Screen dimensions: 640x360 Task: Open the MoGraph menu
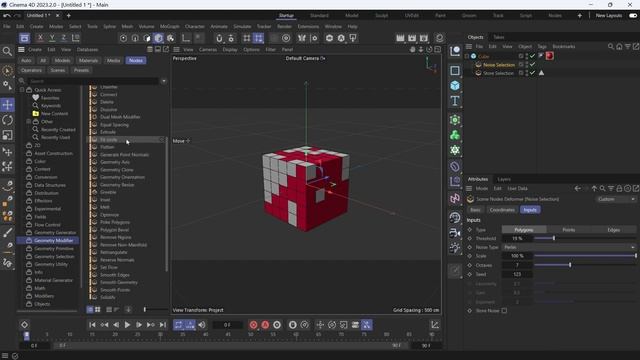pyautogui.click(x=169, y=27)
